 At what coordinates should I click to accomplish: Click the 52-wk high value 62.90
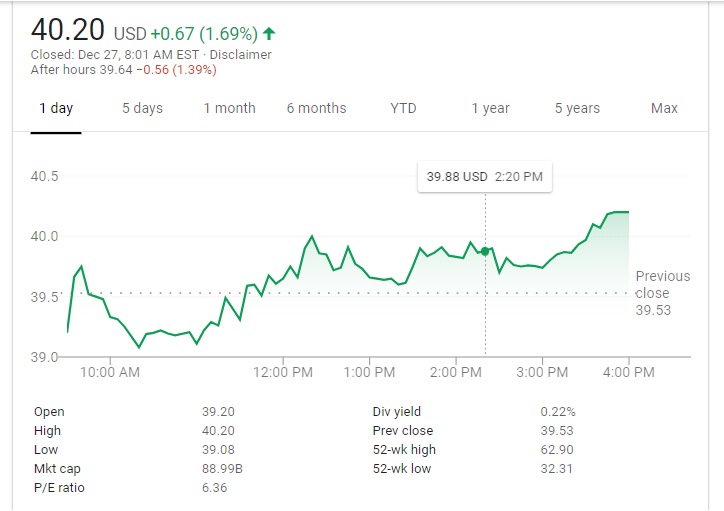coord(557,450)
